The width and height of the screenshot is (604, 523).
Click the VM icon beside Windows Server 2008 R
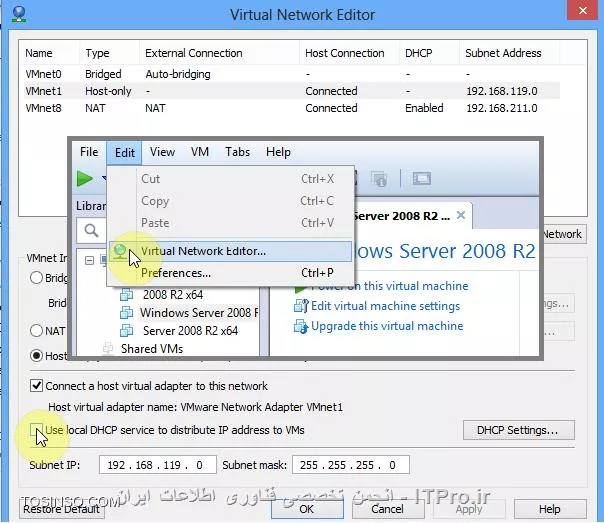[x=126, y=312]
